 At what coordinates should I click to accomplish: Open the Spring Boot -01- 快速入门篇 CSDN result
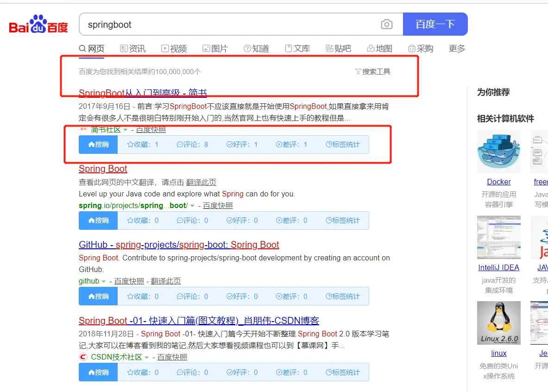coord(199,321)
